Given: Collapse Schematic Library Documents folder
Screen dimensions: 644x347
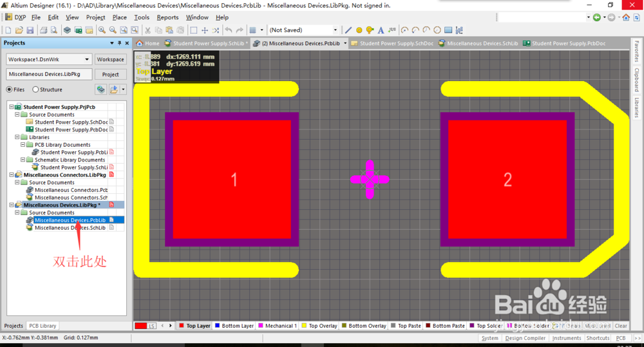Looking at the screenshot, I should (x=23, y=160).
